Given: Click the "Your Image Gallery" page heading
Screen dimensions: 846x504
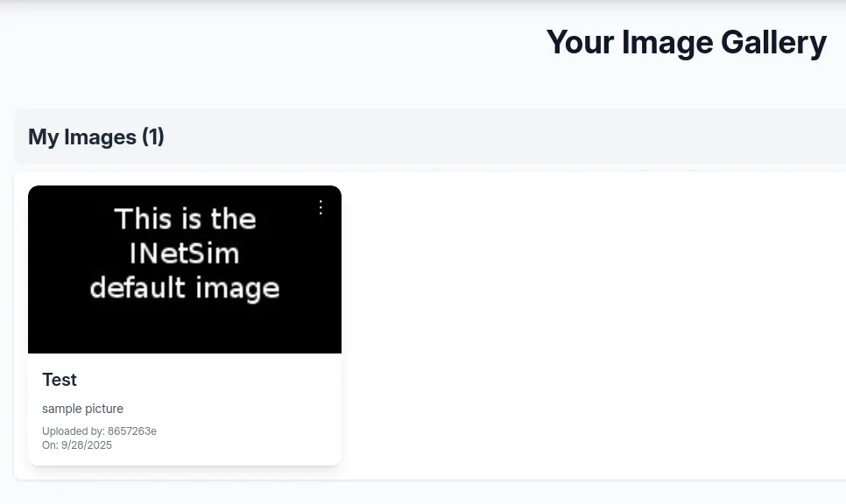Looking at the screenshot, I should pyautogui.click(x=686, y=43).
